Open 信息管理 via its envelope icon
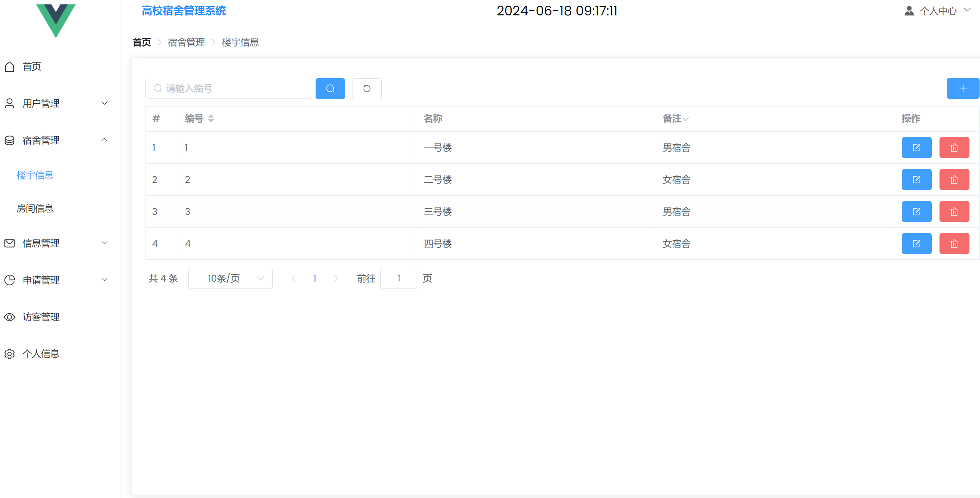Screen dimensions: 980x498 [10, 243]
